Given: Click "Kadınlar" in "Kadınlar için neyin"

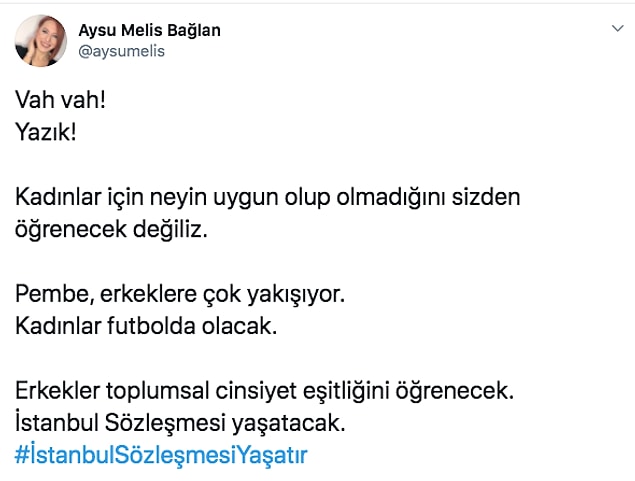Looking at the screenshot, I should (58, 197).
